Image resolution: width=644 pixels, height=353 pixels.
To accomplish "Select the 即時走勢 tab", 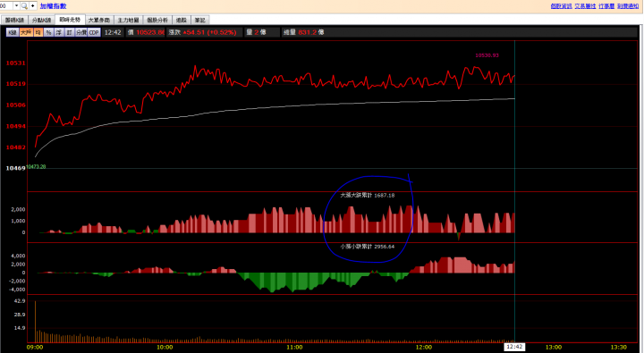I will (x=71, y=20).
